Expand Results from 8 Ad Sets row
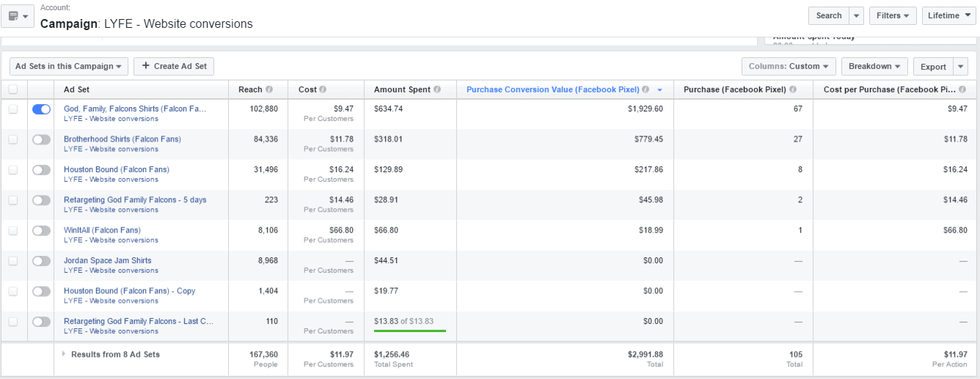 coord(64,354)
